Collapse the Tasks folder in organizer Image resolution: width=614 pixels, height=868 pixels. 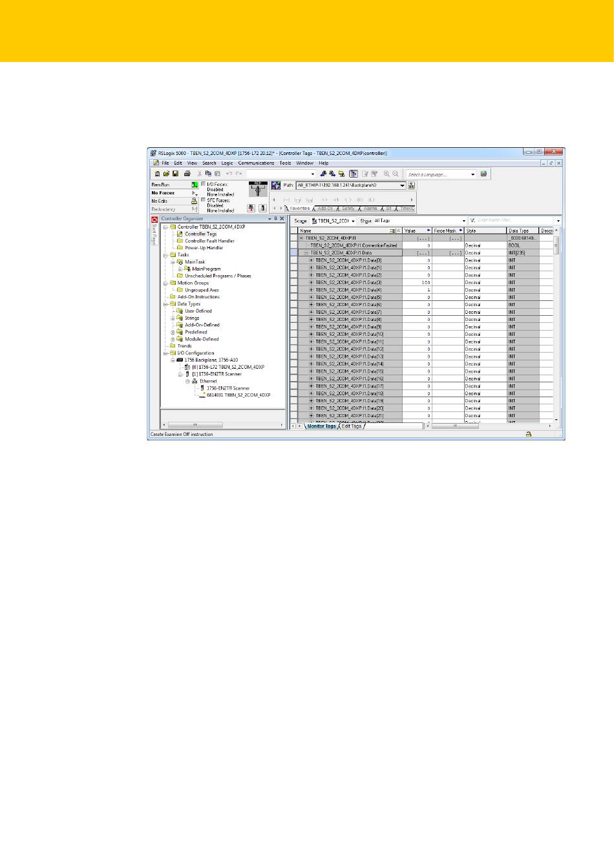[165, 255]
